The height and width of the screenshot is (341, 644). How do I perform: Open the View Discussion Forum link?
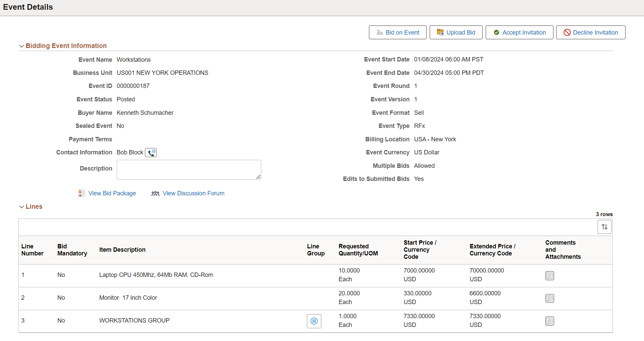click(194, 193)
